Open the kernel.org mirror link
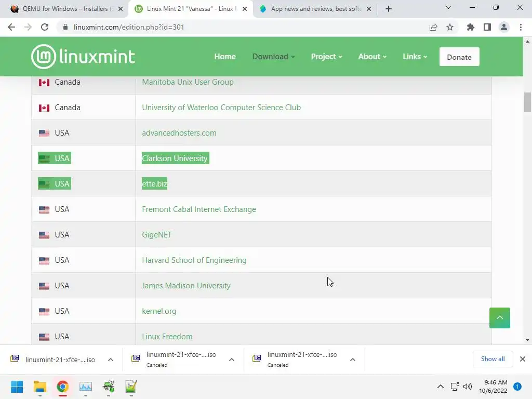The height and width of the screenshot is (399, 532). point(159,311)
